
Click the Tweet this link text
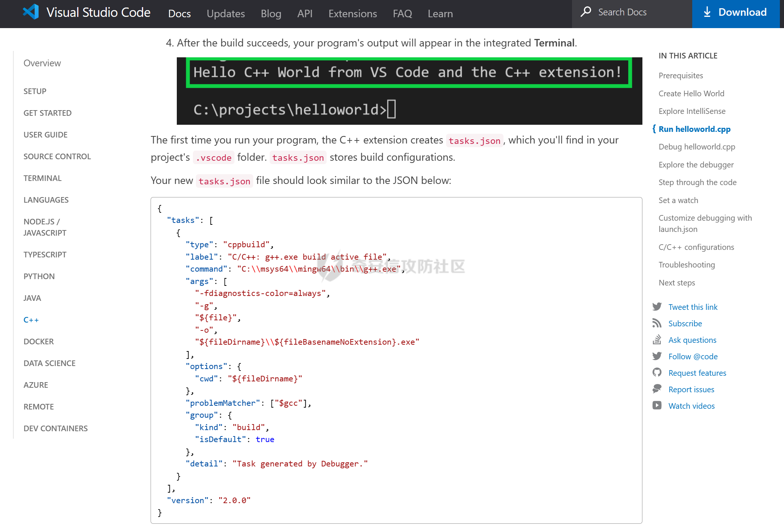tap(693, 307)
